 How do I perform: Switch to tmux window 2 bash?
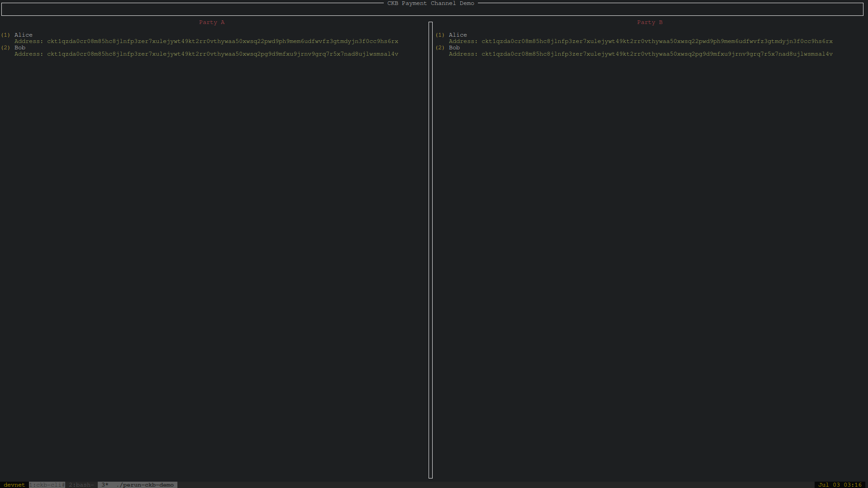click(81, 485)
